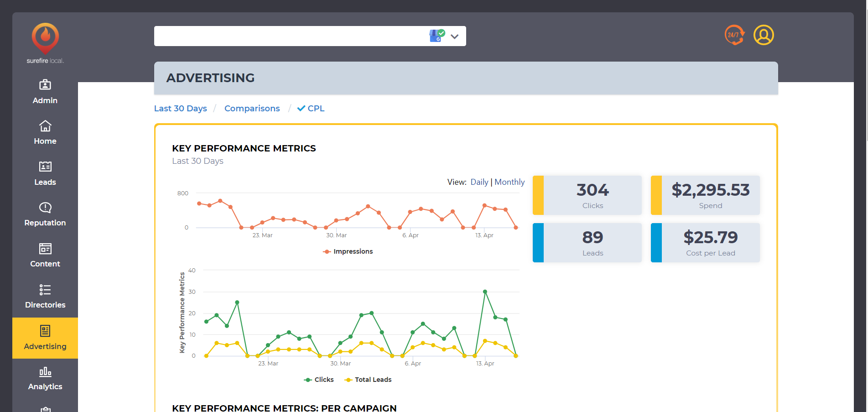
Task: Open the user profile account icon
Action: point(764,35)
